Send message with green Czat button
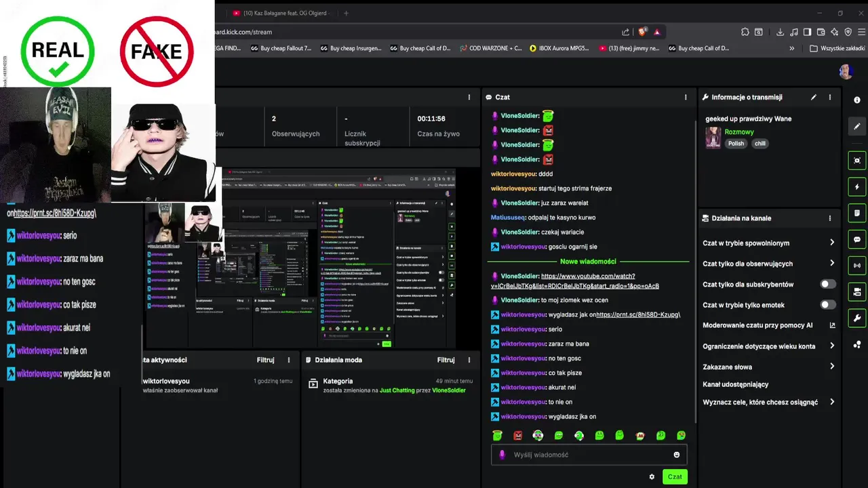 click(675, 476)
